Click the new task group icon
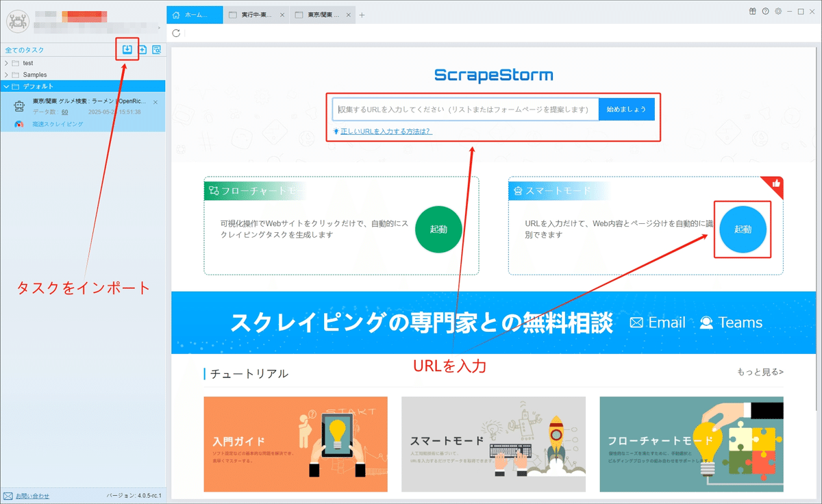This screenshot has height=504, width=822. 143,49
